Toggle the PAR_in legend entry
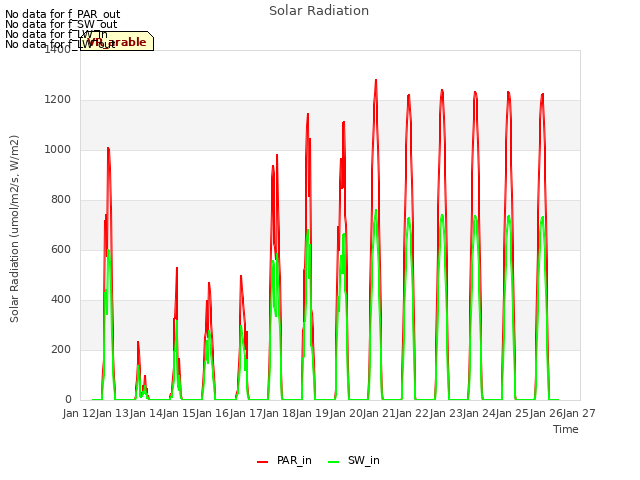 (284, 460)
